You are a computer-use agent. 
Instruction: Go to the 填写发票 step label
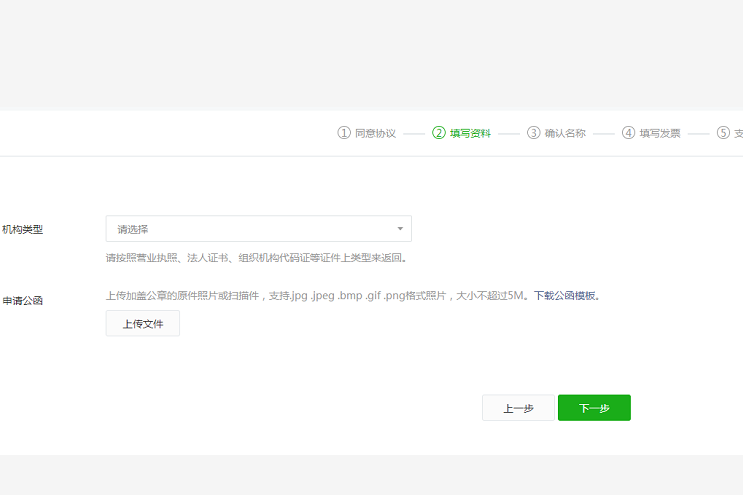[x=660, y=133]
